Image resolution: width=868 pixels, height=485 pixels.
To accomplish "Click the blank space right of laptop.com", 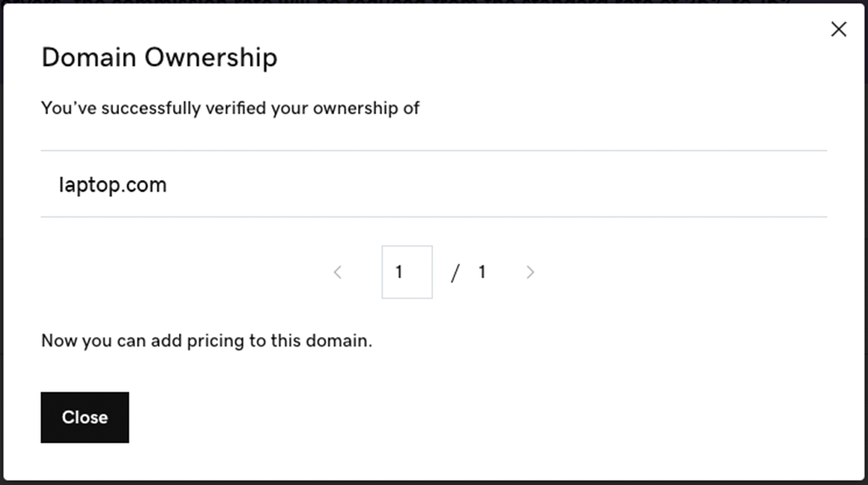I will pos(507,184).
